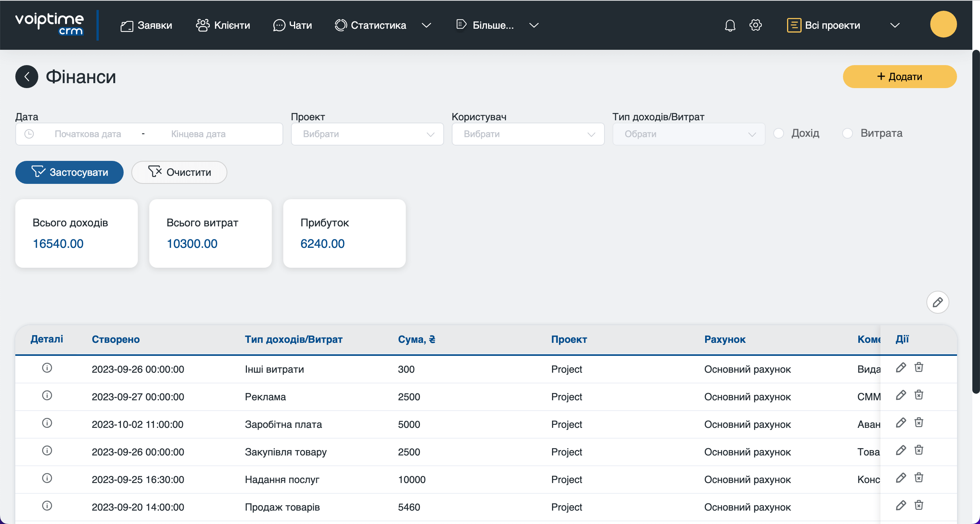Click the Всього доходів 16540.00 card
The image size is (980, 524).
[77, 233]
